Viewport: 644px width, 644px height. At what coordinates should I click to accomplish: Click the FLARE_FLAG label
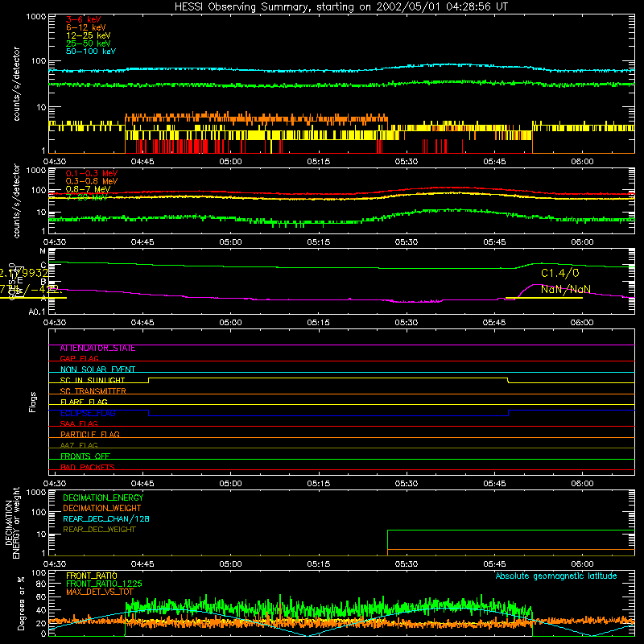pos(84,402)
